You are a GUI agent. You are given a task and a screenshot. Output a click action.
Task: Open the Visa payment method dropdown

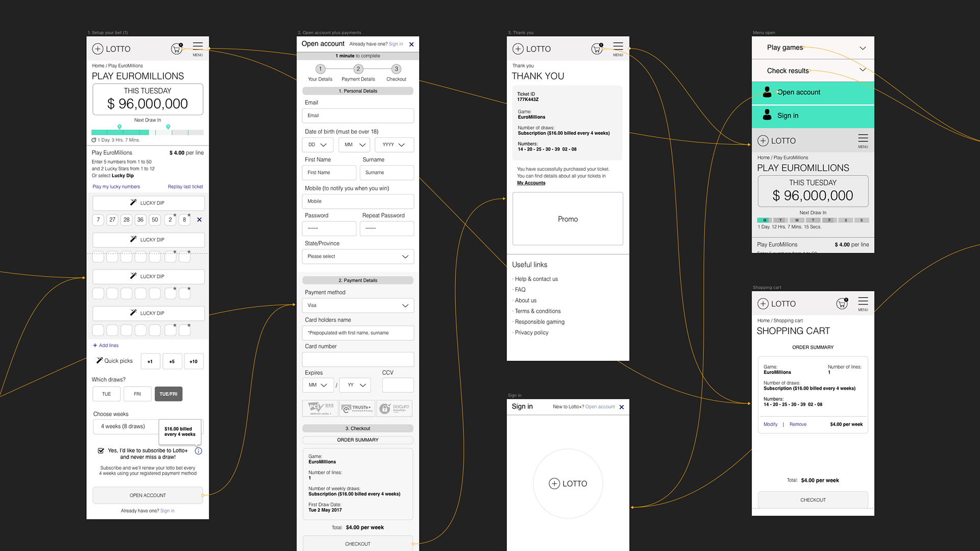pyautogui.click(x=358, y=306)
